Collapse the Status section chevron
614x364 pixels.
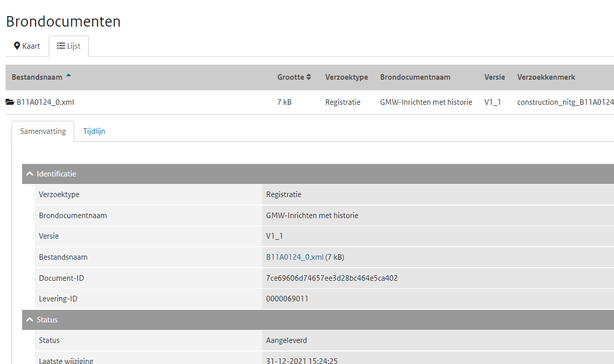(30, 320)
